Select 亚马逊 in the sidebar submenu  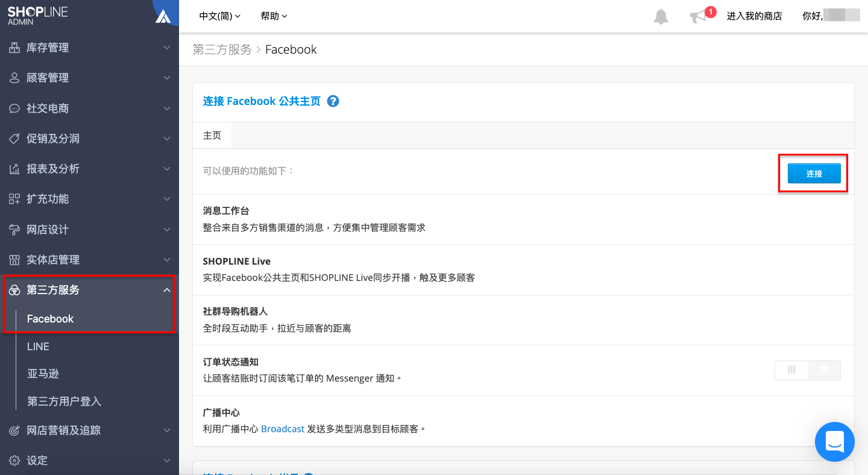[43, 374]
